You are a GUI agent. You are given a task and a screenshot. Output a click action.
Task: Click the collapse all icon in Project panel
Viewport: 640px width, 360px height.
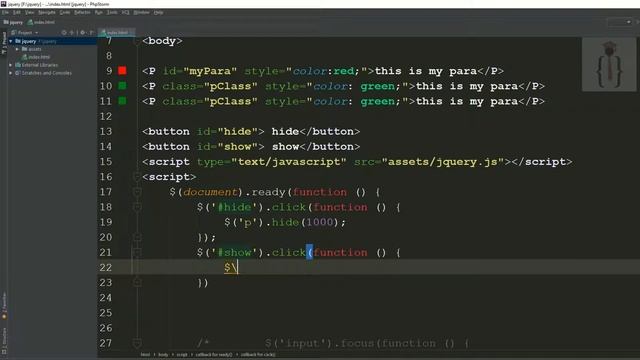72,33
